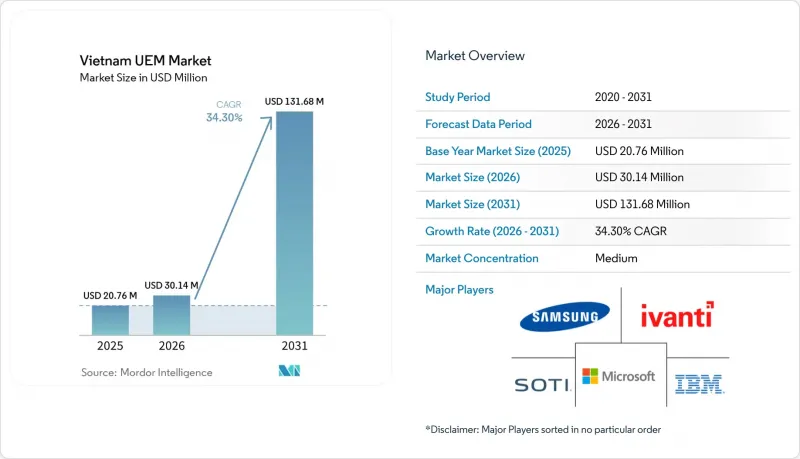Select the Market Size (2031) label
The height and width of the screenshot is (459, 800).
point(472,204)
